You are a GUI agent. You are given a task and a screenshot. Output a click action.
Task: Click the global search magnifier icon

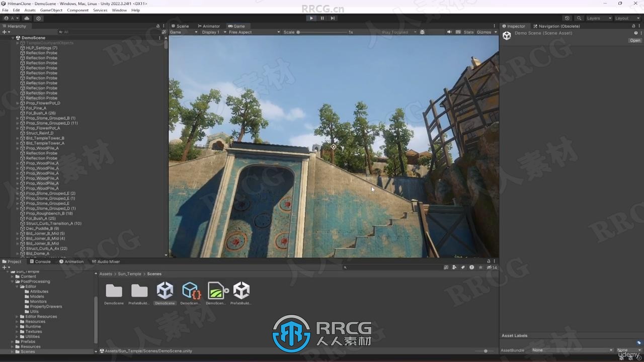(x=579, y=18)
